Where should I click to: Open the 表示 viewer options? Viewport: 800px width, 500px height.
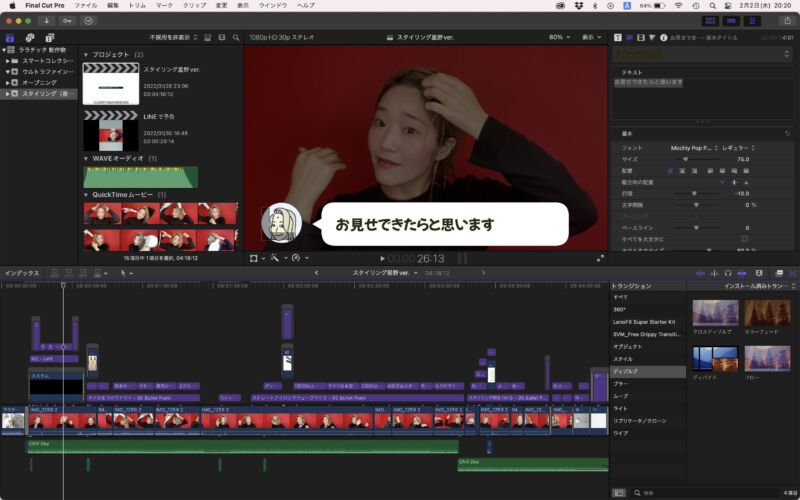pyautogui.click(x=591, y=37)
